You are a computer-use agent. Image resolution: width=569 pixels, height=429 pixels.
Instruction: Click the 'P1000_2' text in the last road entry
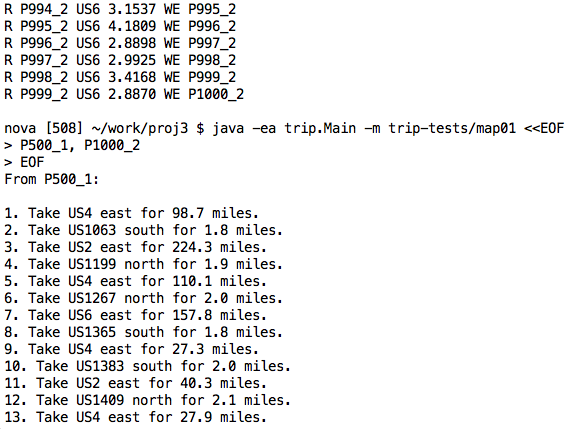[x=216, y=94]
